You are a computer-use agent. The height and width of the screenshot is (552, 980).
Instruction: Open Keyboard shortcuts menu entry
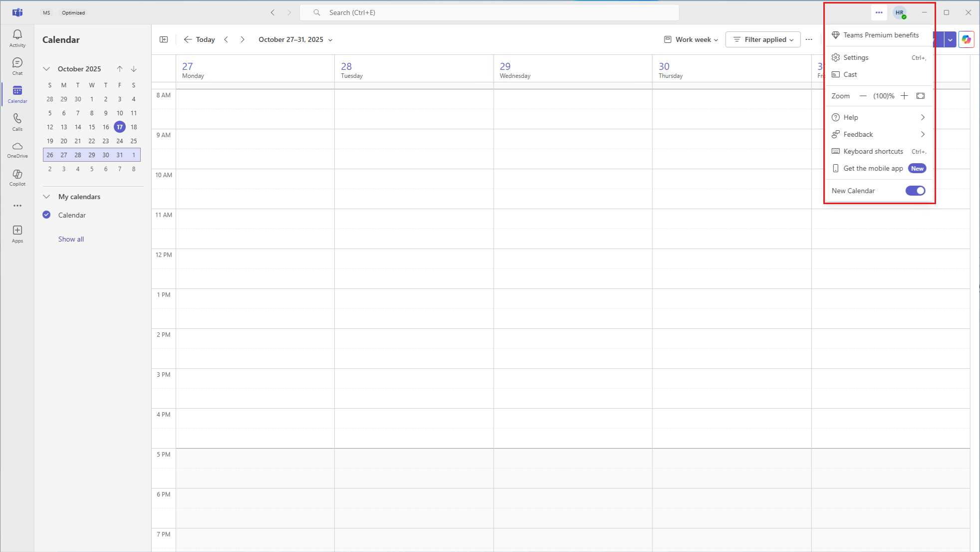pos(873,151)
